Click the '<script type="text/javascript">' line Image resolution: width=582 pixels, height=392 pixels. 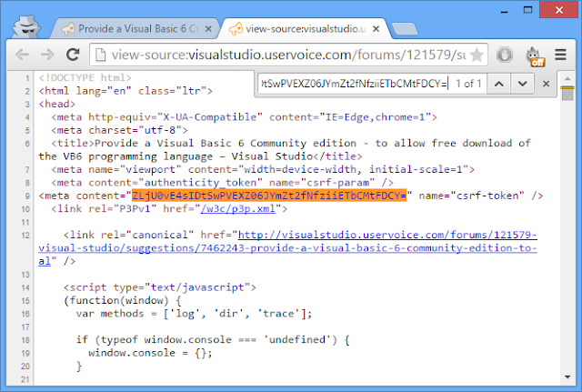[x=160, y=287]
